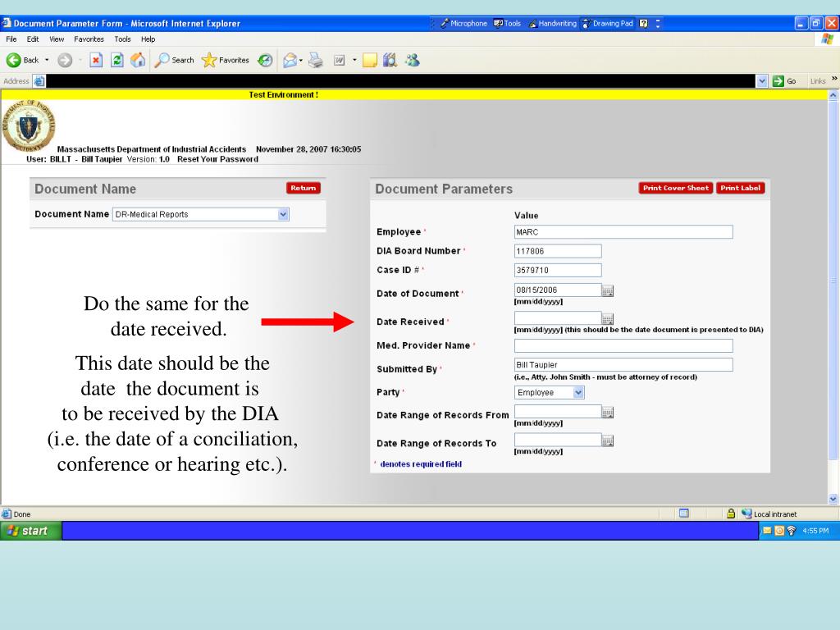
Task: Click the Case ID # input field
Action: pos(558,270)
